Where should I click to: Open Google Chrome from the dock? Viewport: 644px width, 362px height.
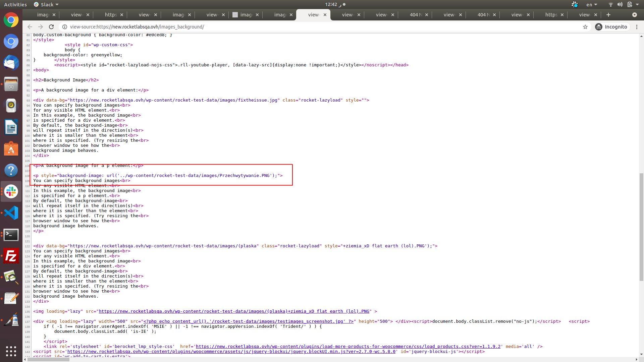pyautogui.click(x=11, y=20)
